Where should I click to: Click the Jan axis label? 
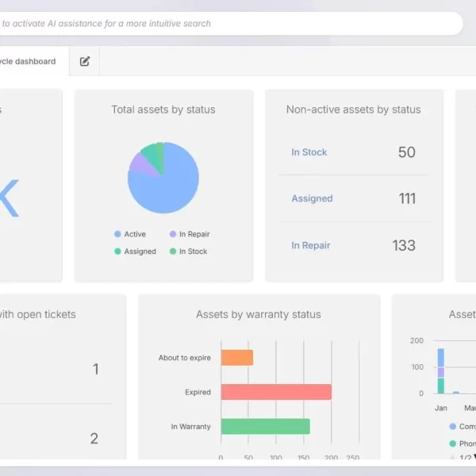tap(441, 408)
